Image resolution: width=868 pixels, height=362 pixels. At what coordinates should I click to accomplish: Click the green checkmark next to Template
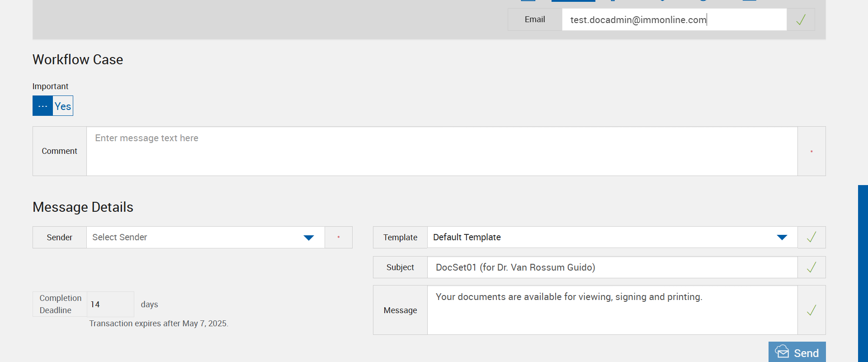811,237
